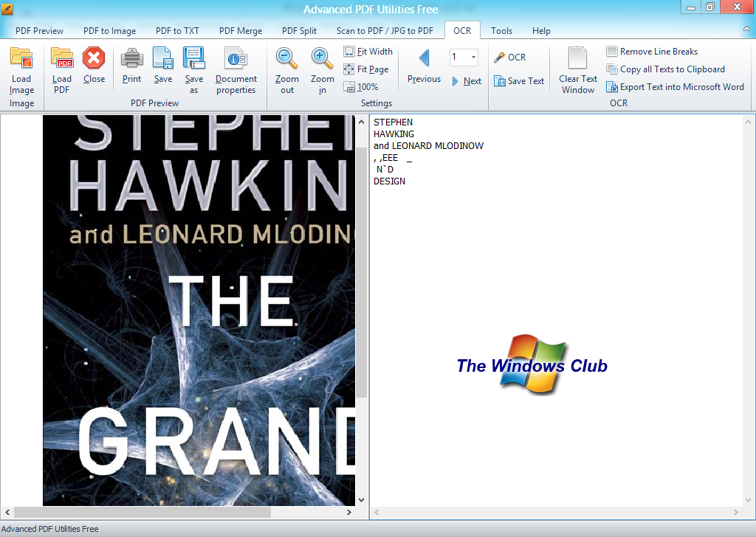Export Text into Microsoft Word

coord(675,87)
